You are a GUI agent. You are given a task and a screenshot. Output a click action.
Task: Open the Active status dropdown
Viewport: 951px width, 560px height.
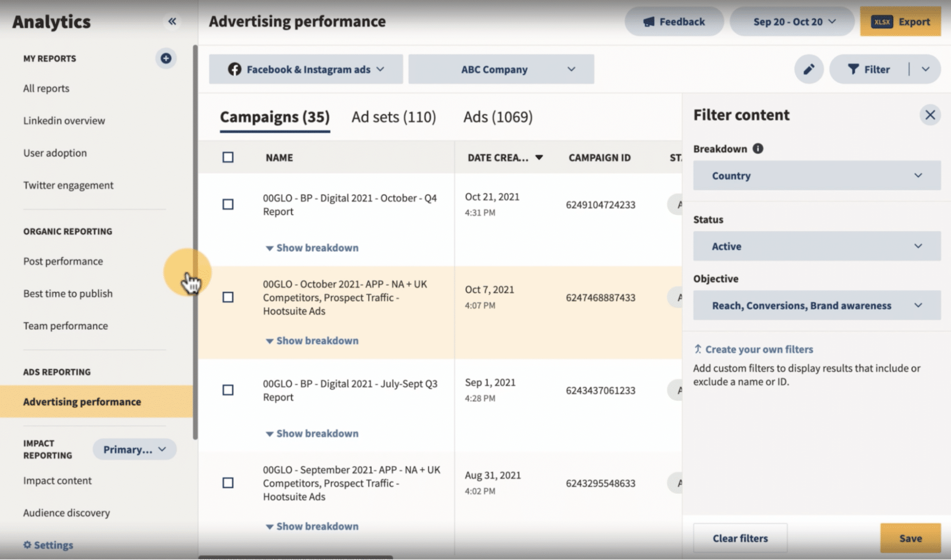coord(816,246)
